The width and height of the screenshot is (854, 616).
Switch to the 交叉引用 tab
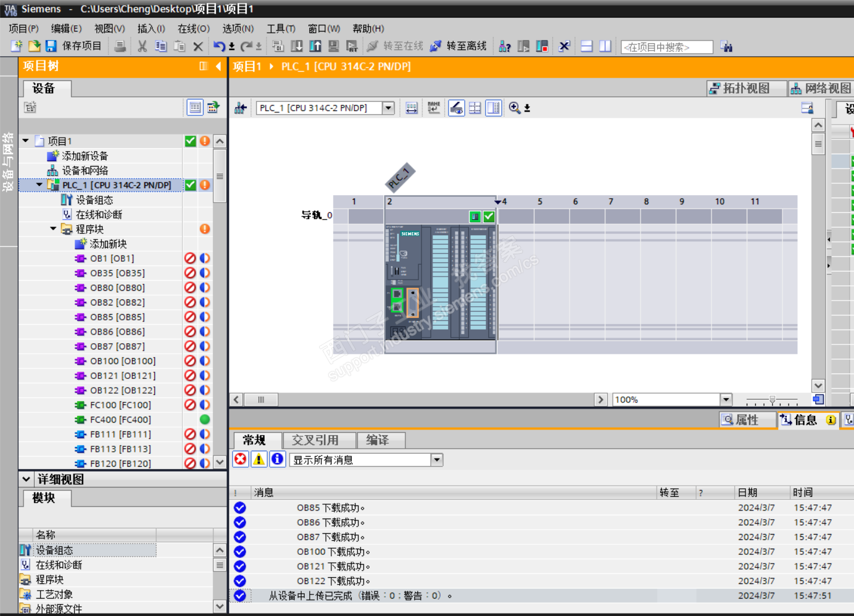[x=315, y=440]
